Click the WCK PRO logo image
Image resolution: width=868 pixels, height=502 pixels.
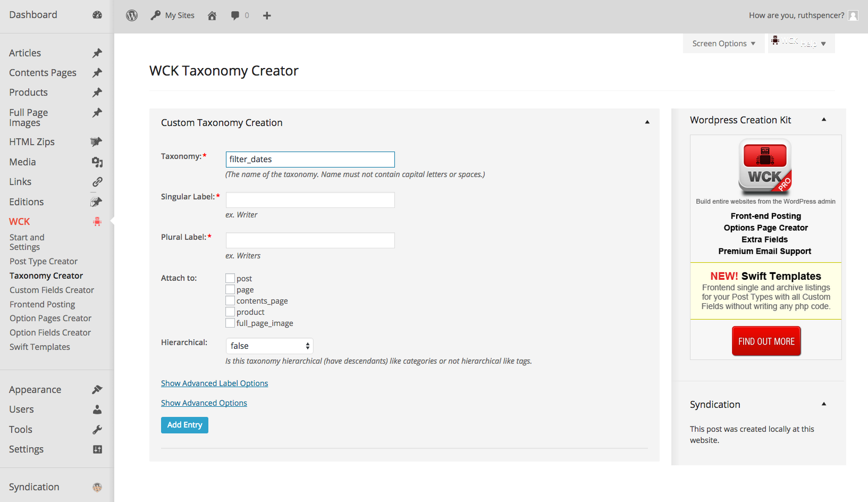(765, 166)
